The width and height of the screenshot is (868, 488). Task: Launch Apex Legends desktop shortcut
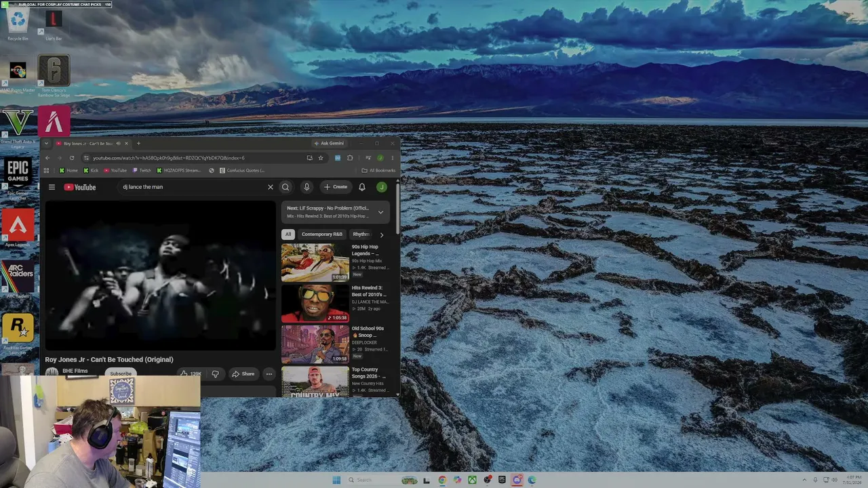(18, 228)
